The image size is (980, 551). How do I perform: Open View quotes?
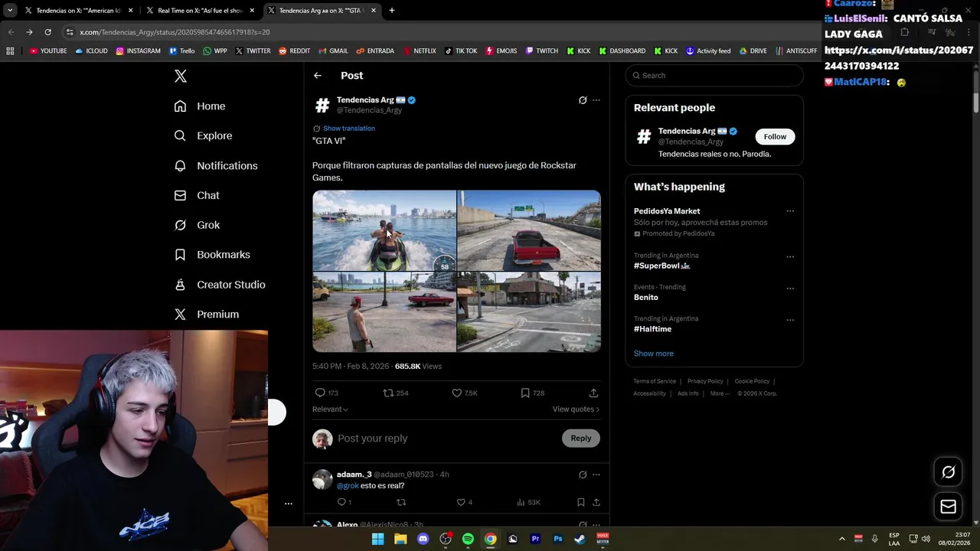(x=576, y=409)
